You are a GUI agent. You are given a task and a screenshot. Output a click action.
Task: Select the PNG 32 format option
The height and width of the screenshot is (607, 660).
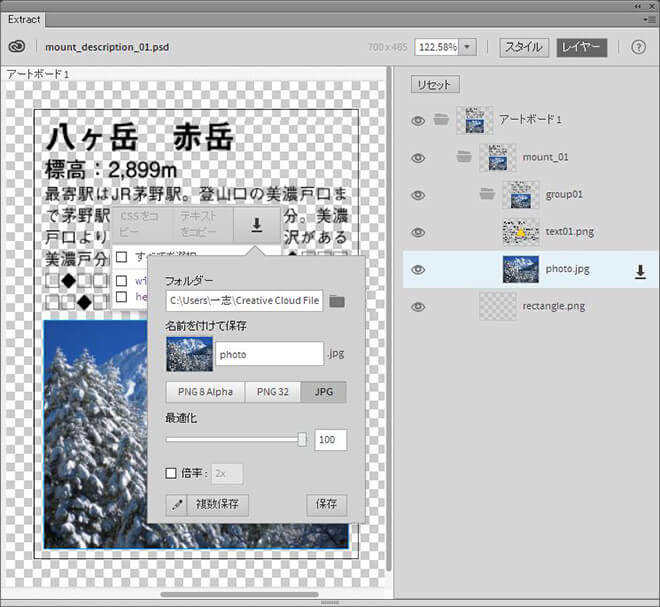274,392
